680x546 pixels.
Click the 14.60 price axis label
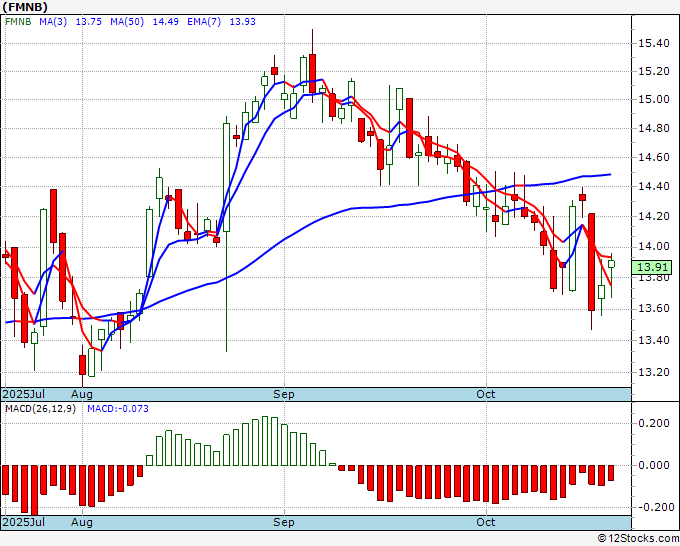pyautogui.click(x=654, y=157)
